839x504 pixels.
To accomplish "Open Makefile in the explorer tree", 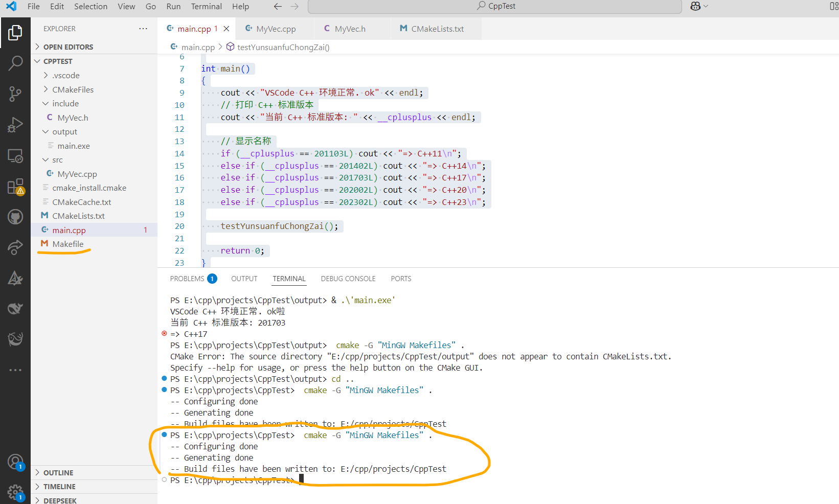I will [94, 244].
